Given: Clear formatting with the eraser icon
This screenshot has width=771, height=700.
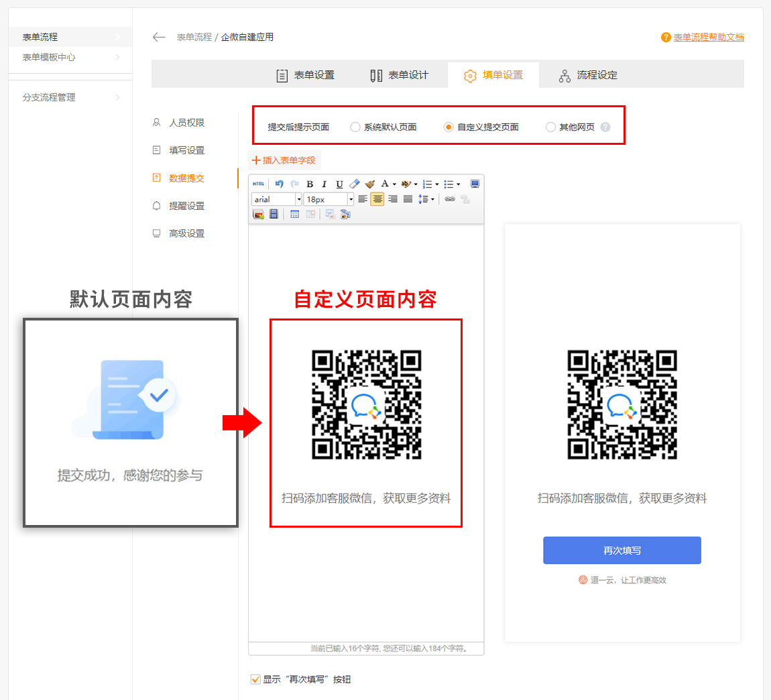Looking at the screenshot, I should coord(355,184).
